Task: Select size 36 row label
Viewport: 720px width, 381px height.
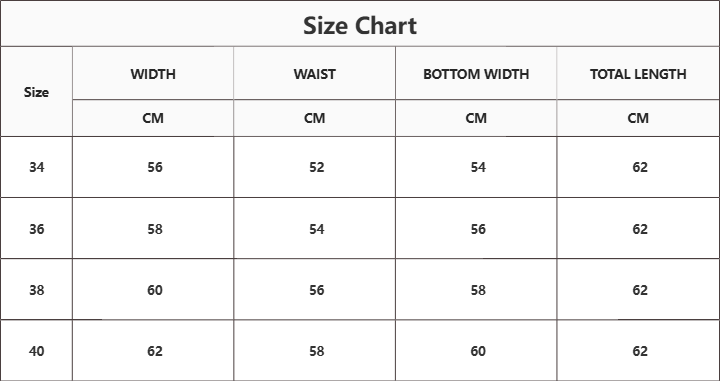Action: click(x=37, y=229)
